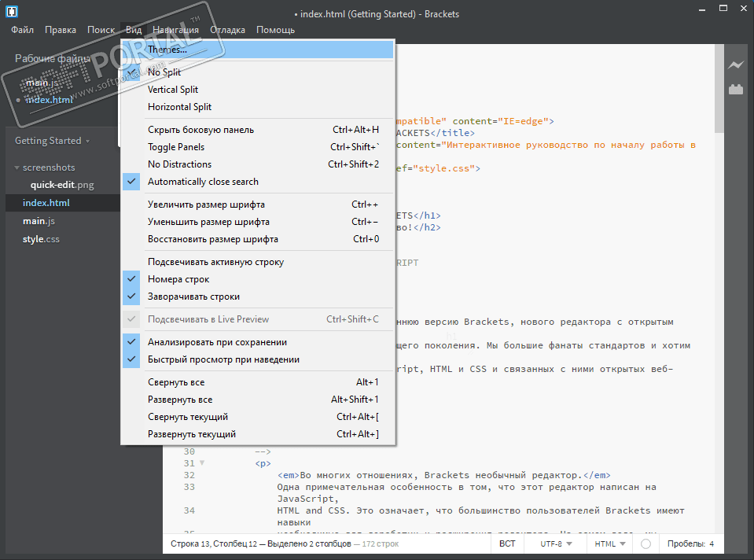Image resolution: width=754 pixels, height=560 pixels.
Task: Collapse the screenshots folder
Action: pyautogui.click(x=17, y=168)
